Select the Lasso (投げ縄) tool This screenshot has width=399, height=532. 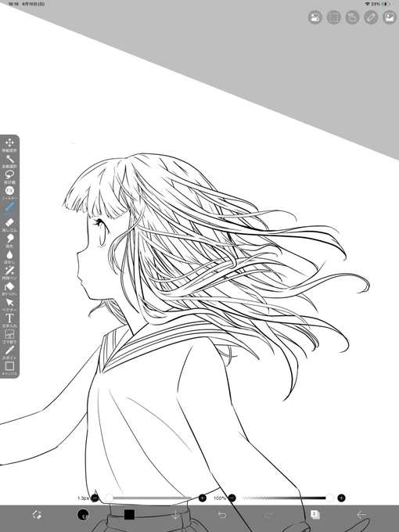9,177
